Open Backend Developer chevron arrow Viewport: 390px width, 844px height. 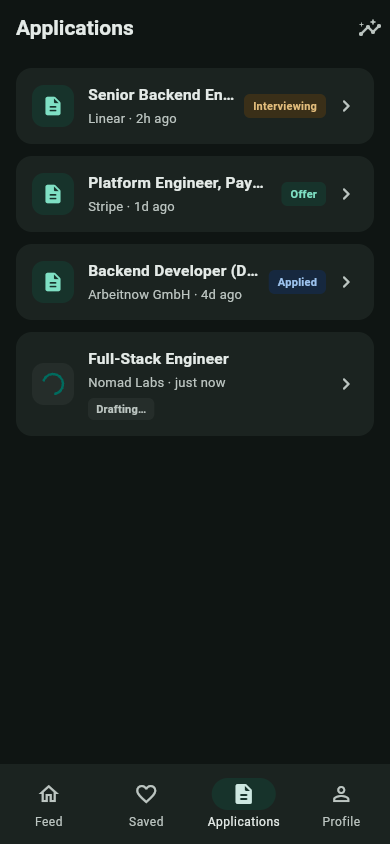pos(346,282)
